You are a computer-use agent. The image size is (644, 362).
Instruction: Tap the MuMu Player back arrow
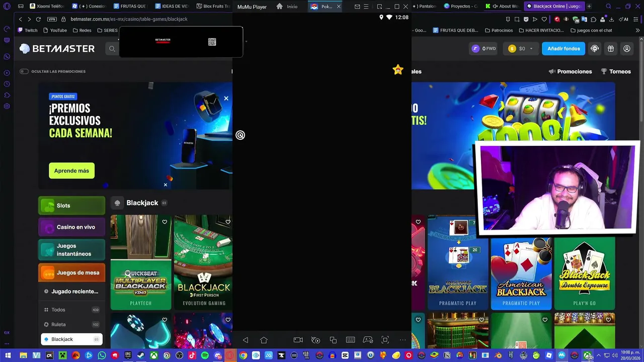(x=246, y=340)
